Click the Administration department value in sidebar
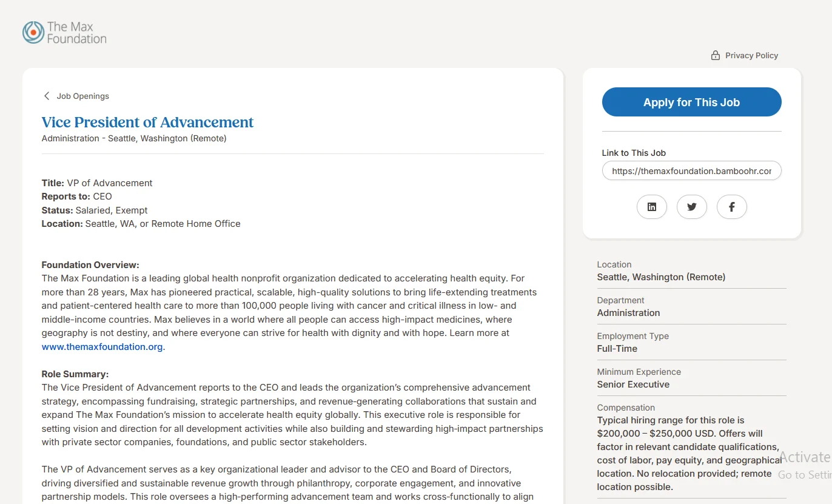The image size is (832, 504). click(628, 313)
